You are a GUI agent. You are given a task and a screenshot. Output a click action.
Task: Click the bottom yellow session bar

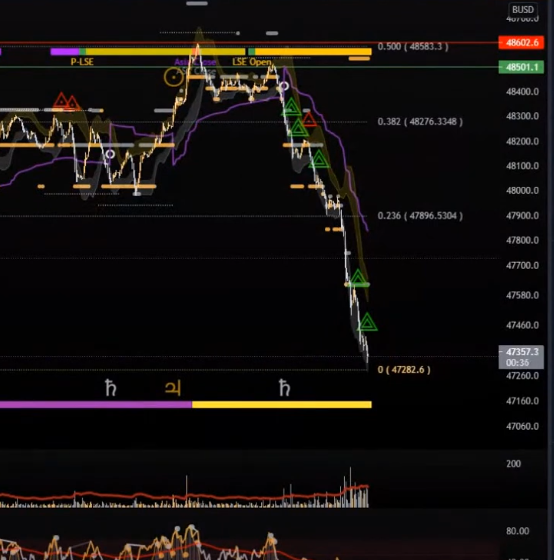click(282, 405)
